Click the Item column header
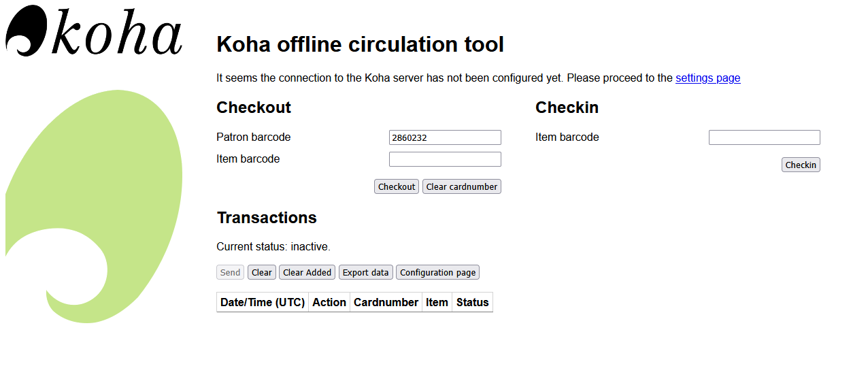Screen dimensions: 868x381 [x=437, y=302]
